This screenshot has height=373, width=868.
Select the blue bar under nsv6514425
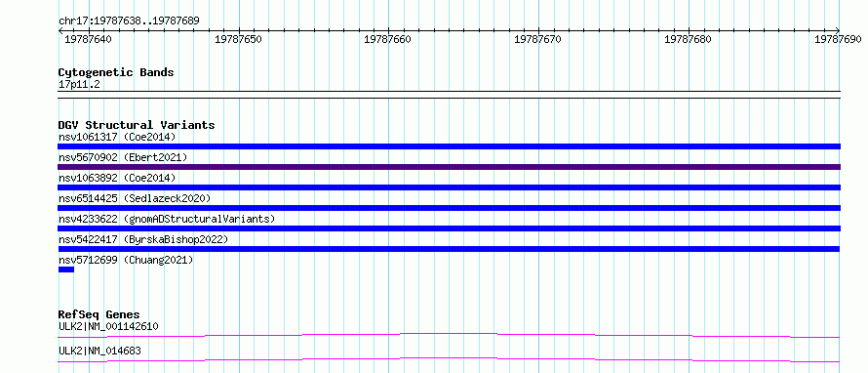449,208
